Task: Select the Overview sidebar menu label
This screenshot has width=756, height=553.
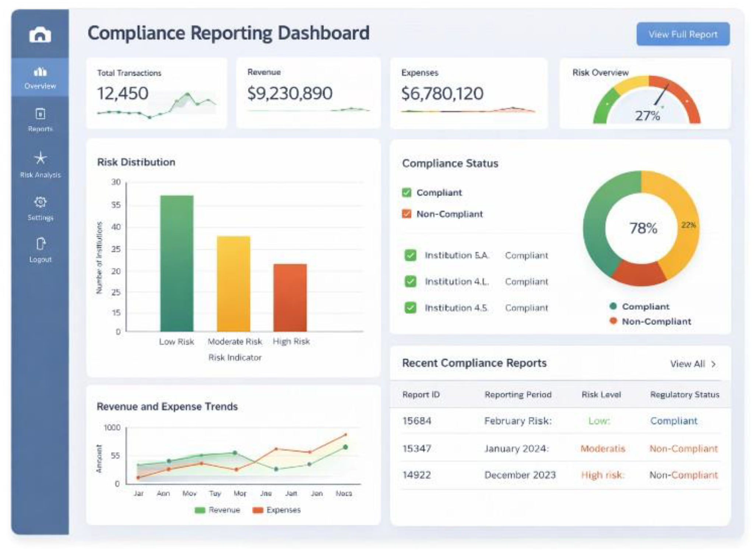Action: 40,86
